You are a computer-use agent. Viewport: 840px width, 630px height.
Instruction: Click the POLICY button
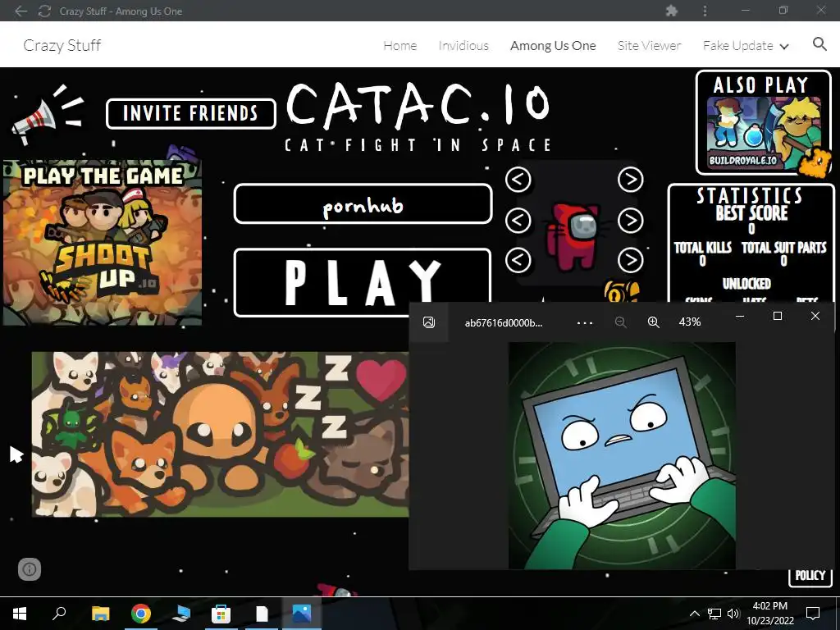pyautogui.click(x=810, y=577)
